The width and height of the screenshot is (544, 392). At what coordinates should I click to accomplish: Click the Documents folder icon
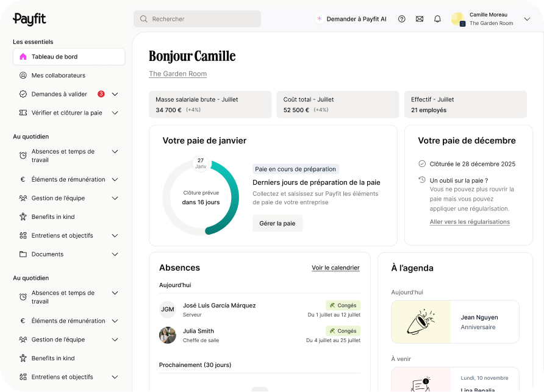(23, 254)
